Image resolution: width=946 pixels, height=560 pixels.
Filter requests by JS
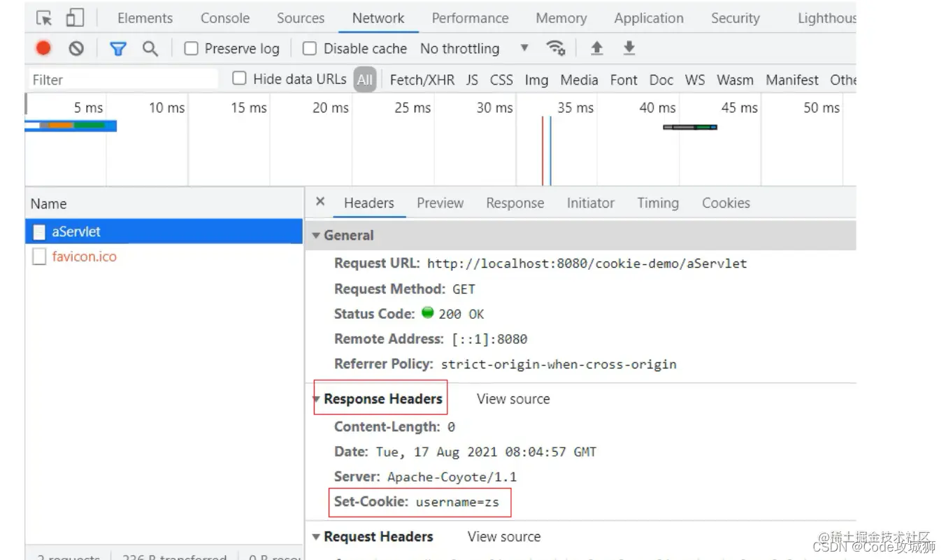coord(472,80)
